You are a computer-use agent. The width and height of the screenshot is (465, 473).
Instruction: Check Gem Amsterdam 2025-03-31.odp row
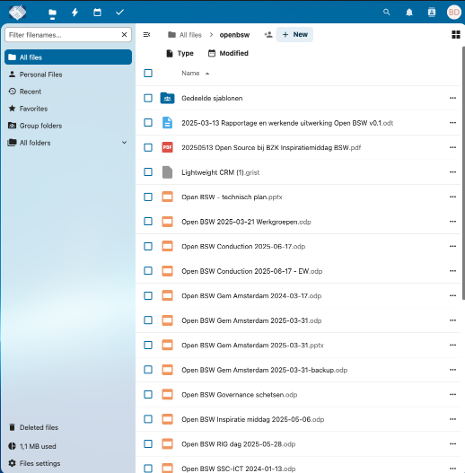pos(148,320)
